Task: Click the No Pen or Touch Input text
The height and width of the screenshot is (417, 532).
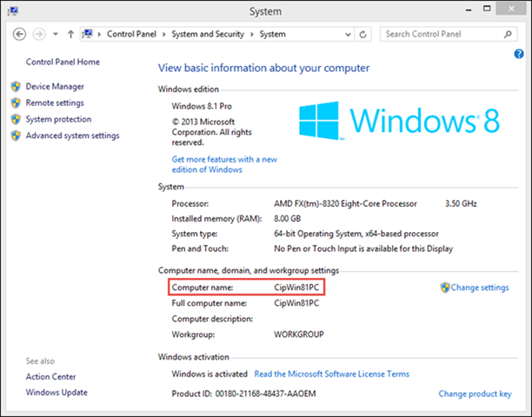Action: [x=363, y=248]
